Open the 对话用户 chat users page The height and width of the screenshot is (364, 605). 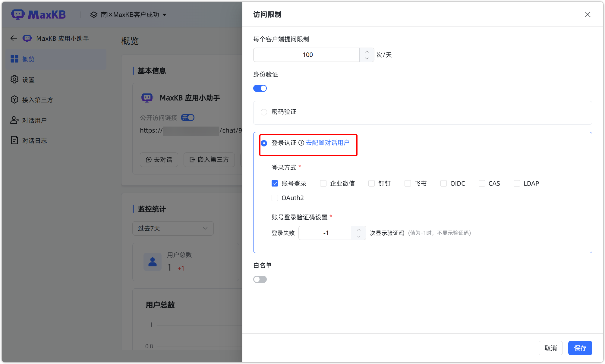pos(34,120)
